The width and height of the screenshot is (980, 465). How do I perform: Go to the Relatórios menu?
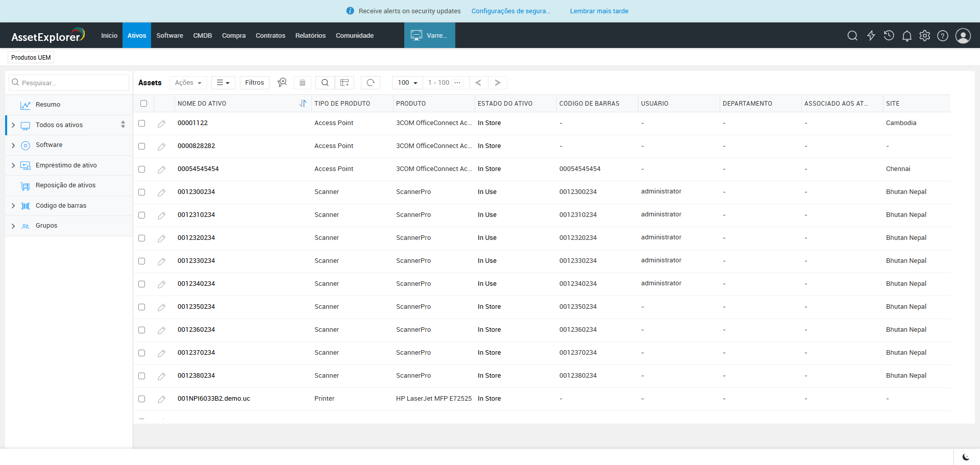coord(310,36)
